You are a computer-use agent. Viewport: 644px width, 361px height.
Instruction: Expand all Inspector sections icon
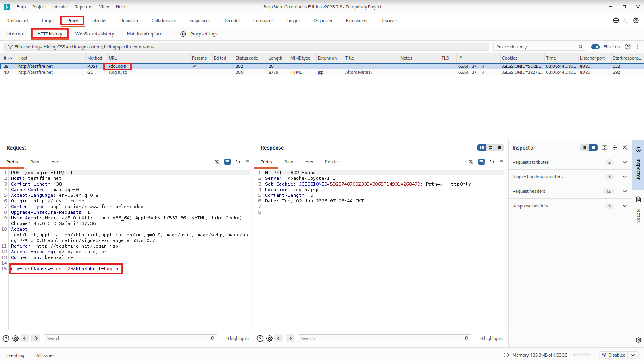tap(604, 148)
